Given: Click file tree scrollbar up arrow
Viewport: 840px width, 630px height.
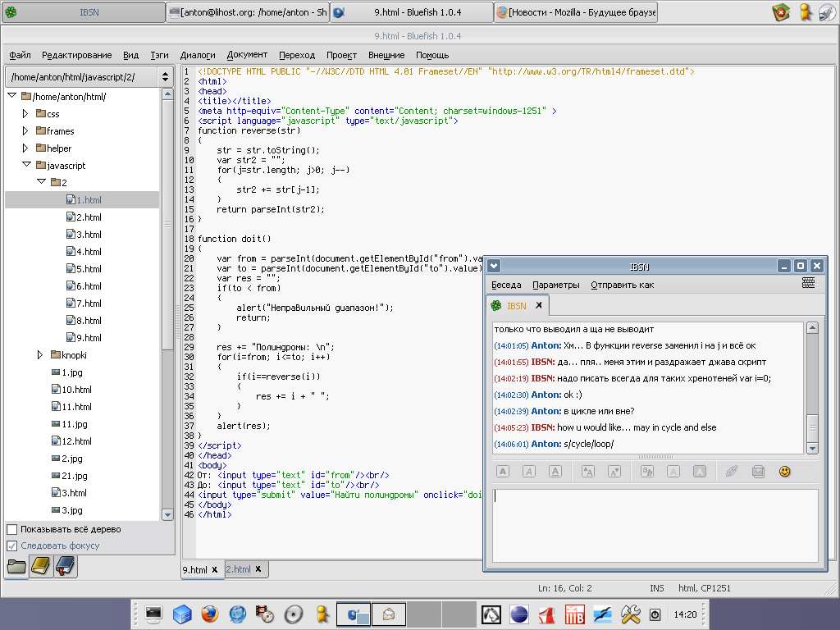Looking at the screenshot, I should pyautogui.click(x=167, y=94).
